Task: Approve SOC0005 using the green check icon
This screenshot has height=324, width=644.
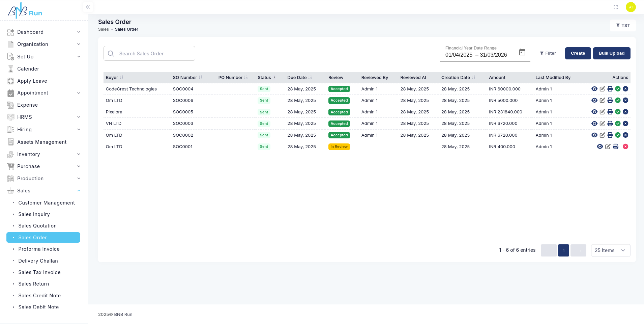Action: [x=618, y=112]
